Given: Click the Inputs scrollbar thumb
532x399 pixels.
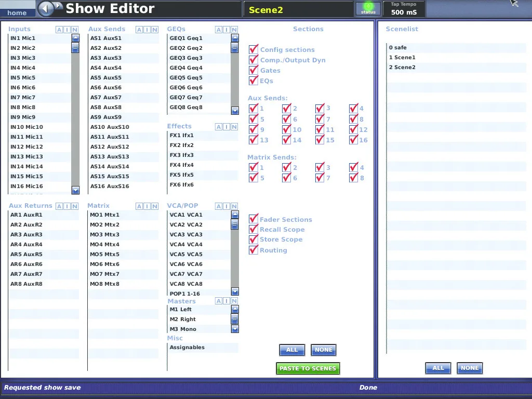Looking at the screenshot, I should (x=75, y=47).
